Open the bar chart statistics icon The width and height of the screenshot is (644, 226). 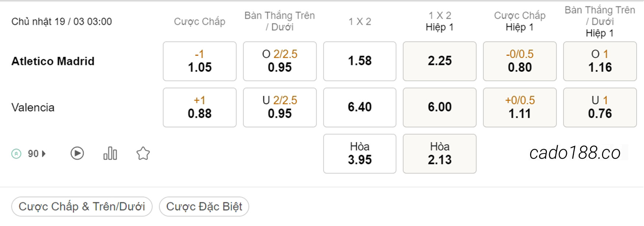tap(110, 153)
